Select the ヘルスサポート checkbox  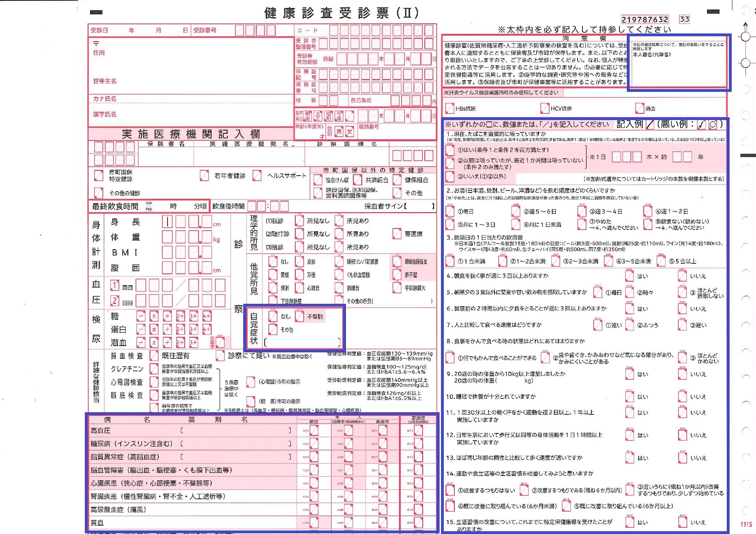pos(257,175)
